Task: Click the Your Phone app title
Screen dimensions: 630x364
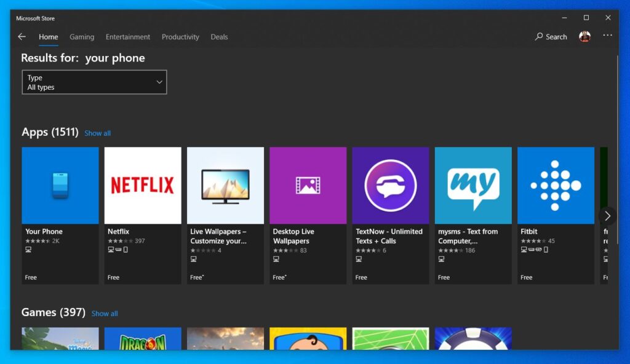Action: [44, 231]
